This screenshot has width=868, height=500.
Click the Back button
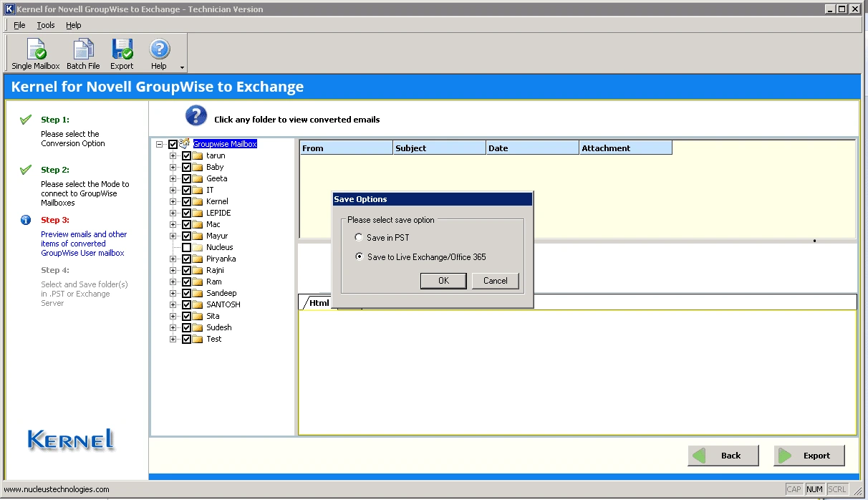click(723, 456)
